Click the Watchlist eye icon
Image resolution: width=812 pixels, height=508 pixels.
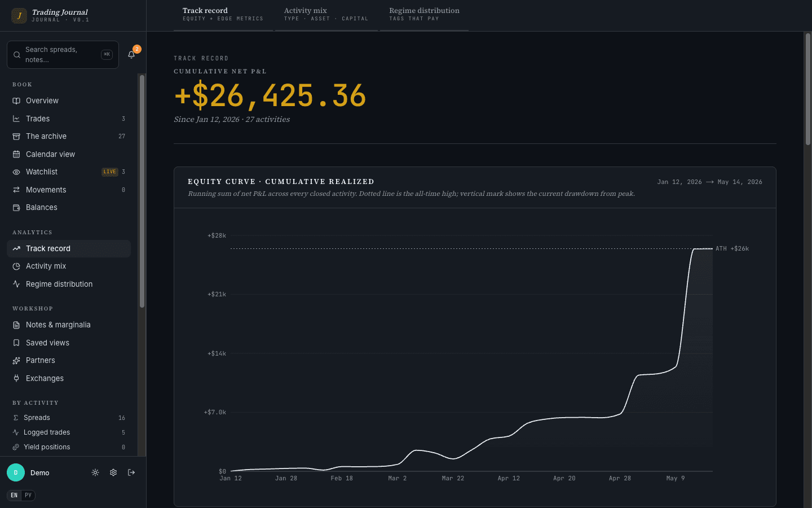pos(16,172)
